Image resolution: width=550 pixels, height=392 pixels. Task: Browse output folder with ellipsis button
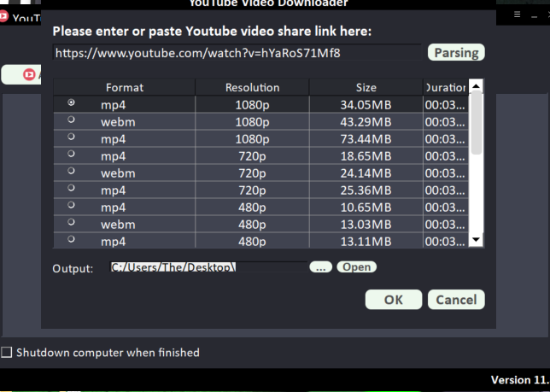(320, 267)
